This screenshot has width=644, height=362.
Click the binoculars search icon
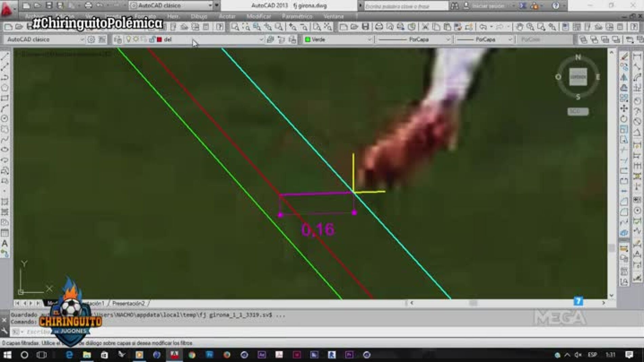[x=455, y=6]
